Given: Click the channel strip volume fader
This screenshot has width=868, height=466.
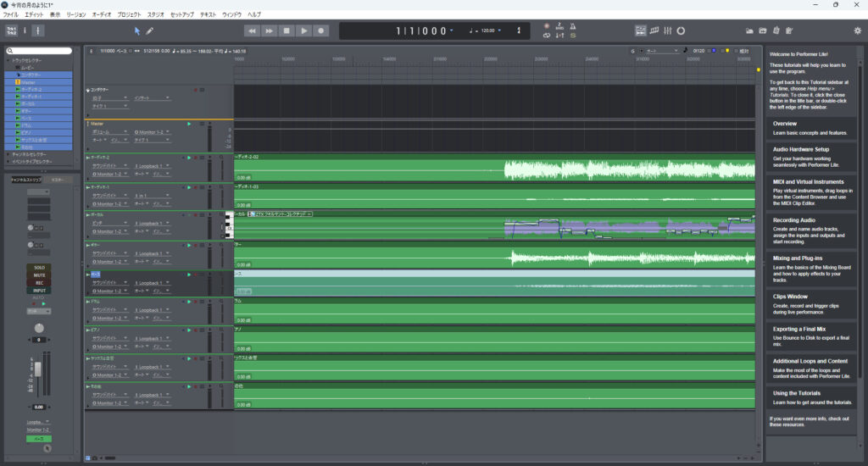Looking at the screenshot, I should (x=39, y=369).
